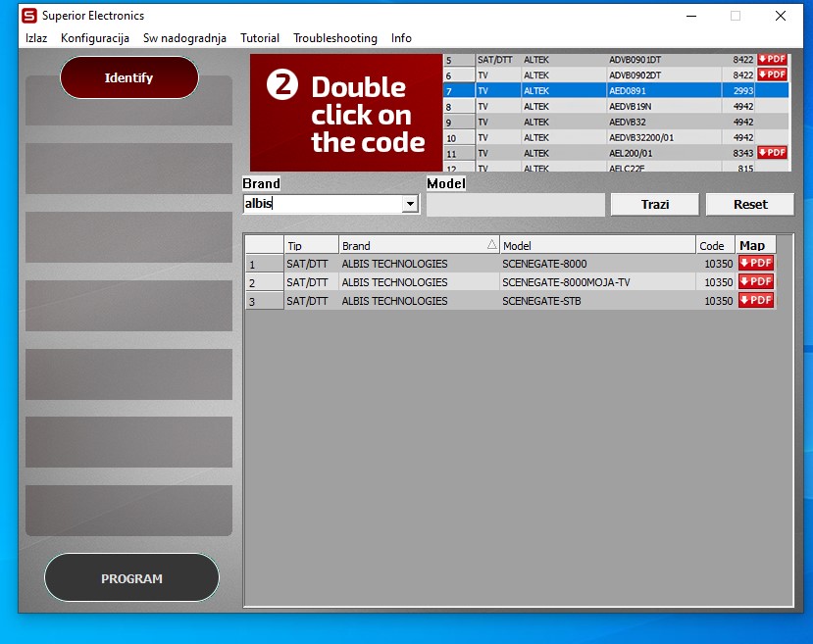Click code 10350 in SCENEGATE-STB row
813x644 pixels.
coord(718,301)
